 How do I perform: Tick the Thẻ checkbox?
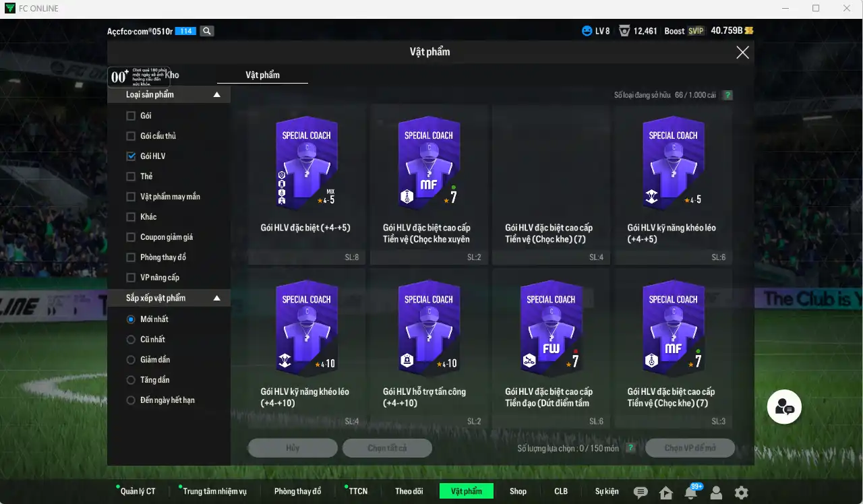131,177
